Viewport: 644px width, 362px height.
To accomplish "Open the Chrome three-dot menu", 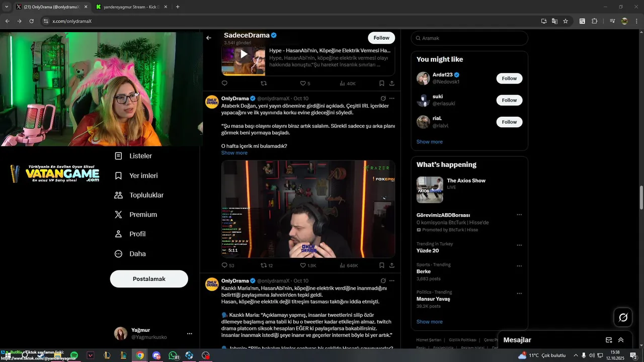I will [636, 21].
